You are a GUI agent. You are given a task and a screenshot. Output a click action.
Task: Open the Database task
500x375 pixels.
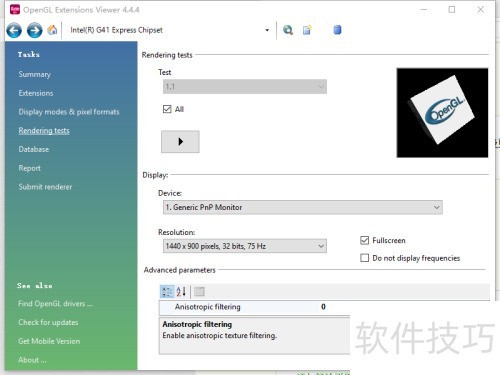[34, 149]
